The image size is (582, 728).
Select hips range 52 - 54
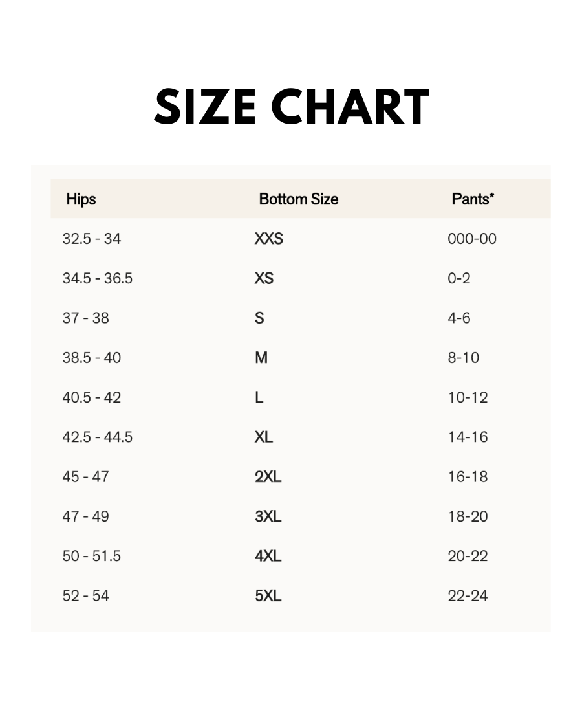pyautogui.click(x=85, y=596)
